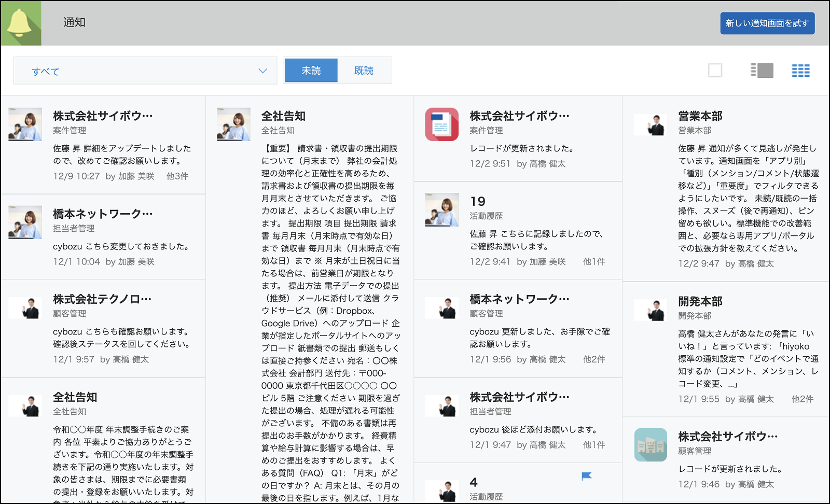Viewport: 830px width, 504px height.
Task: Open the すべて filter dropdown
Action: tap(145, 70)
